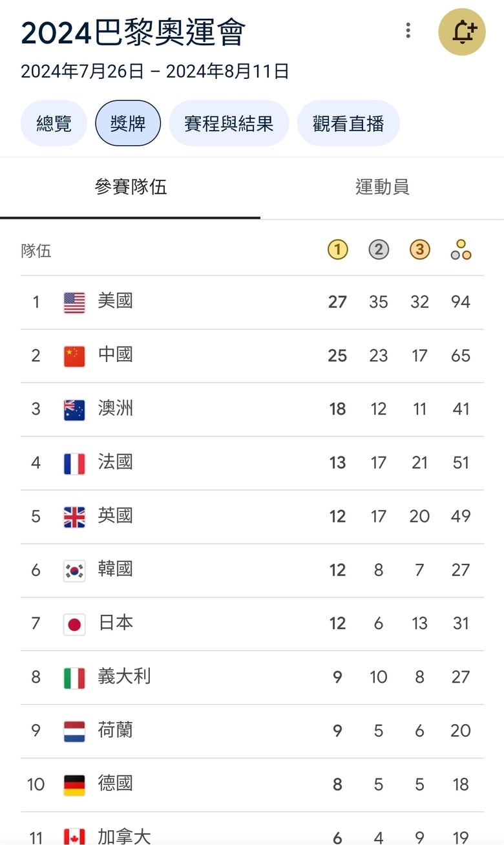Select the 義大利 row in medal table
The image size is (504, 845).
252,678
